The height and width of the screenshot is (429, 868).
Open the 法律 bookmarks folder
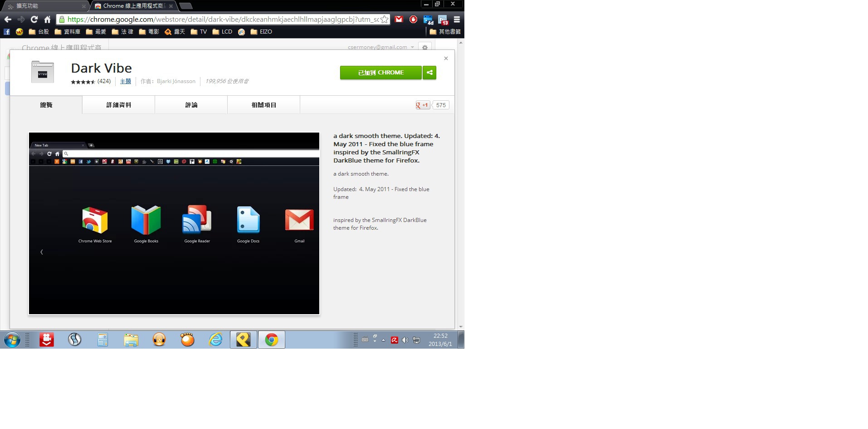[x=123, y=32]
